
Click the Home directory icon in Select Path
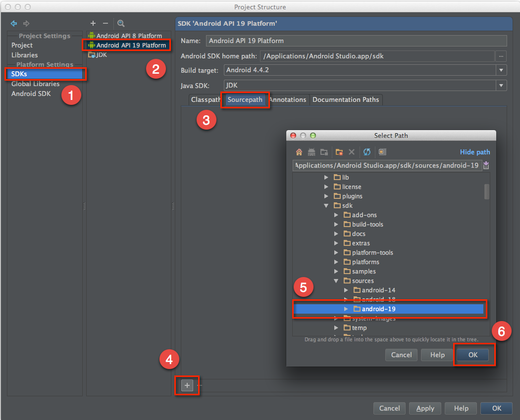click(x=299, y=152)
